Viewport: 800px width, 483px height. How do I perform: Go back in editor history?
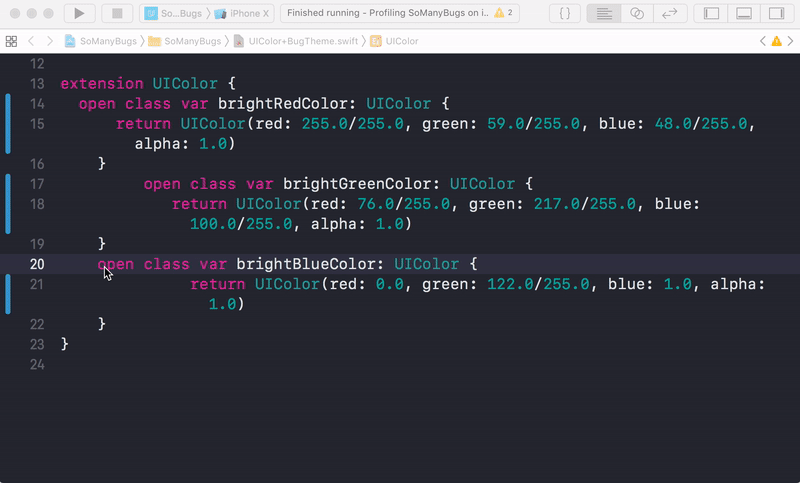click(31, 41)
